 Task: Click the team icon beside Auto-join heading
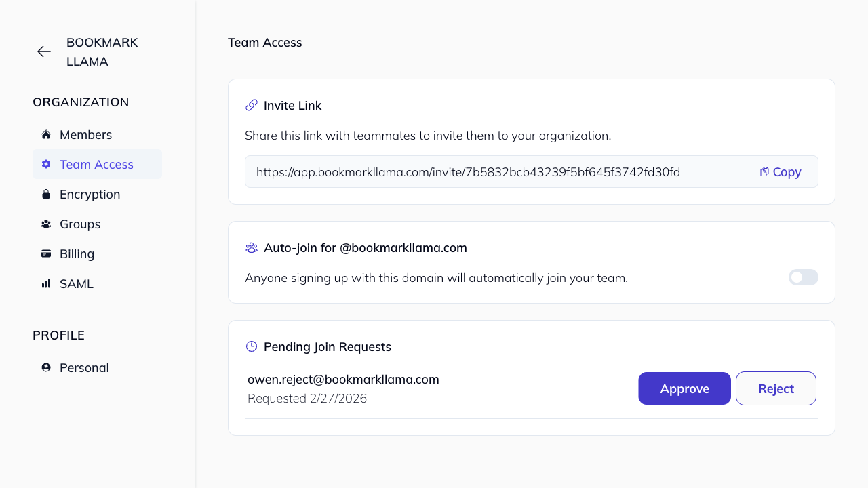coord(252,247)
